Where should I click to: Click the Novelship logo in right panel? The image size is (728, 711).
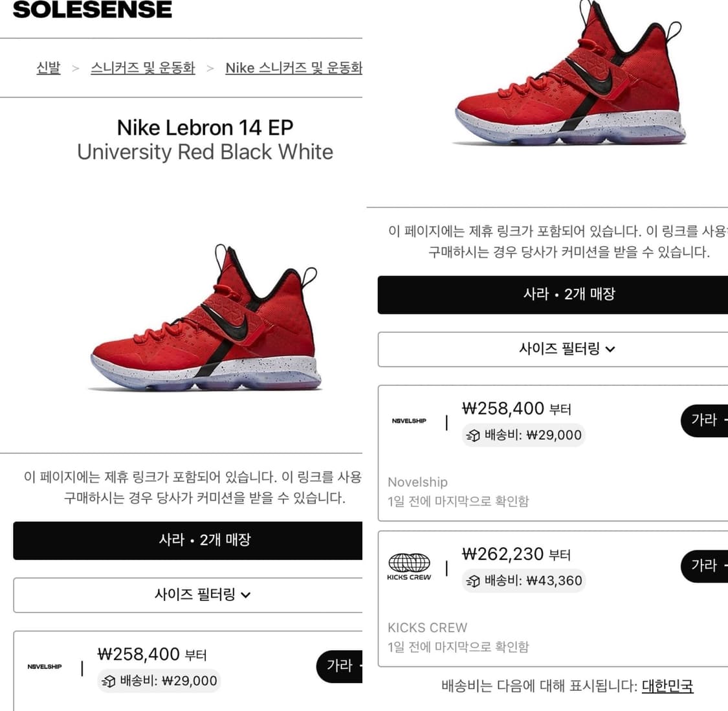(x=409, y=421)
